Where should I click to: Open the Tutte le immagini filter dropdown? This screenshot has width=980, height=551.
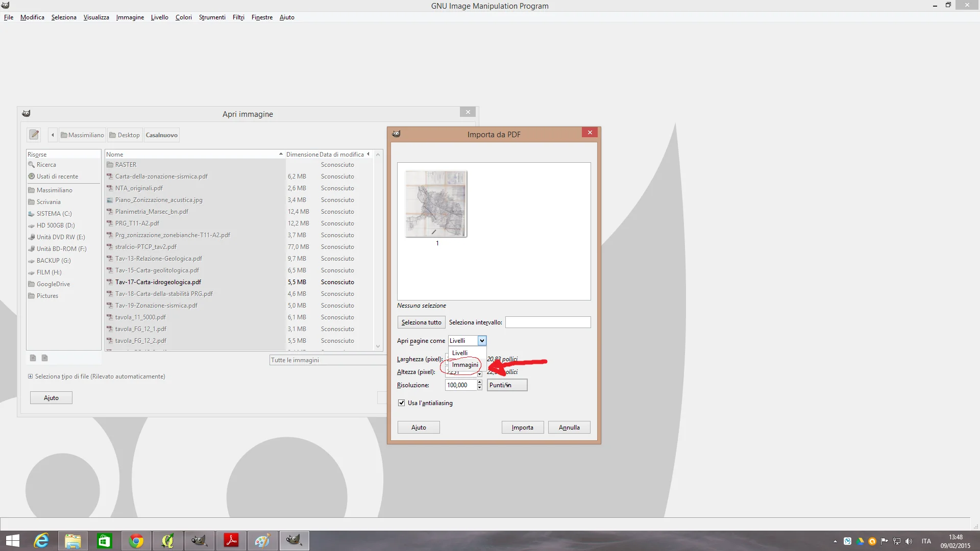tap(328, 360)
